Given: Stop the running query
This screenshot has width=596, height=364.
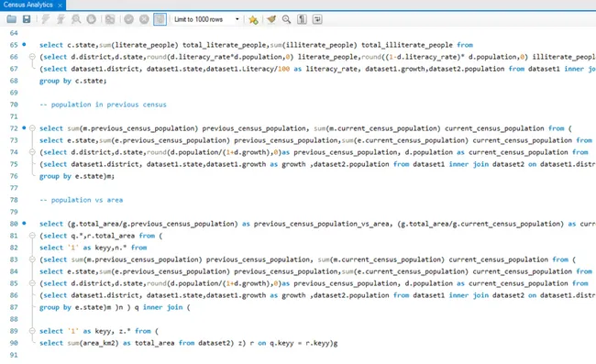Looking at the screenshot, I should (91, 19).
